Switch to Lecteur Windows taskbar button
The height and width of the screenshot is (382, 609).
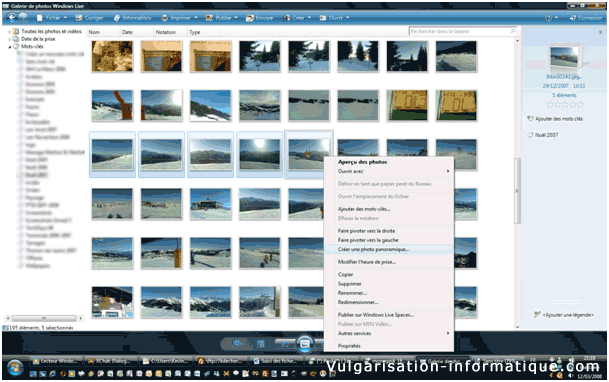(x=57, y=361)
